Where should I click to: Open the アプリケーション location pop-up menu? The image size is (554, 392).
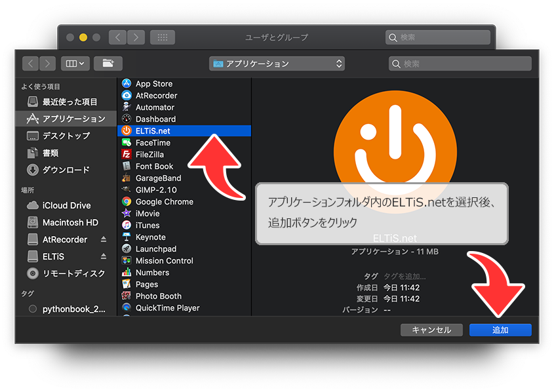277,64
